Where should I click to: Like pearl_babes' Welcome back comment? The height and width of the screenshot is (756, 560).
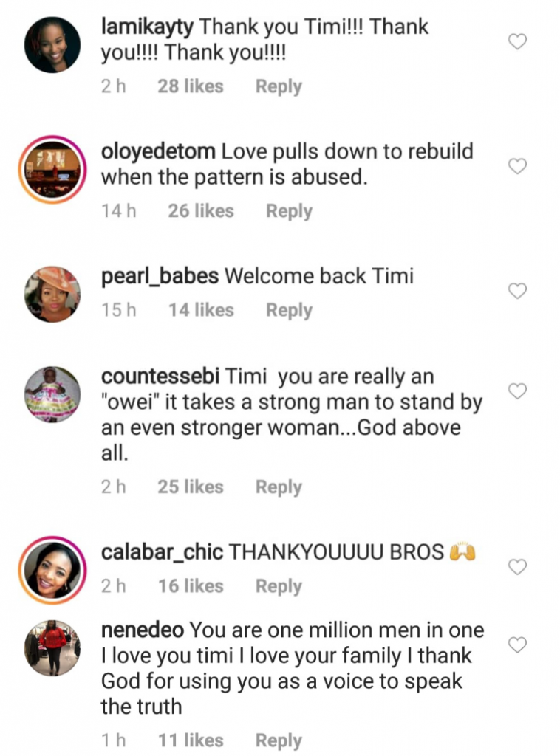[518, 291]
